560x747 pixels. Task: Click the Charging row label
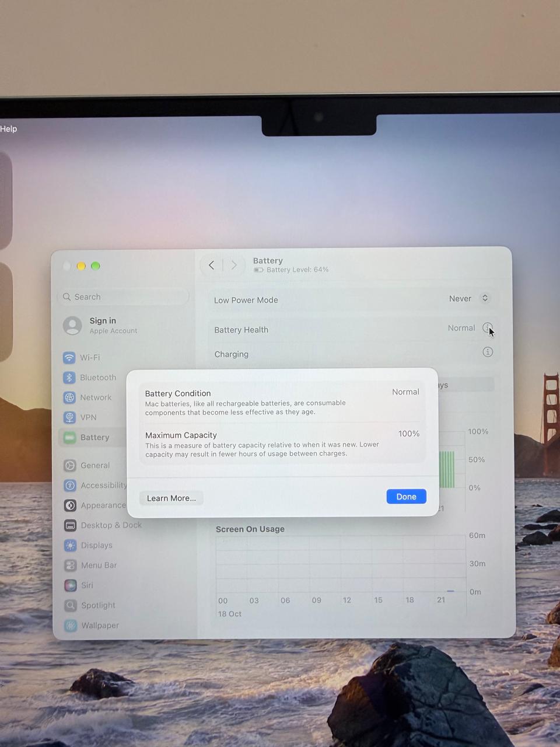232,354
